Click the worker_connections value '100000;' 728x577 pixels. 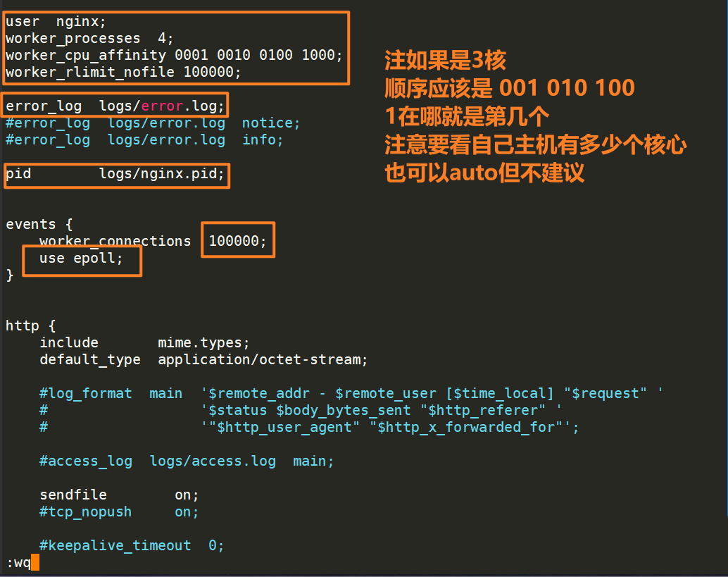pyautogui.click(x=237, y=241)
